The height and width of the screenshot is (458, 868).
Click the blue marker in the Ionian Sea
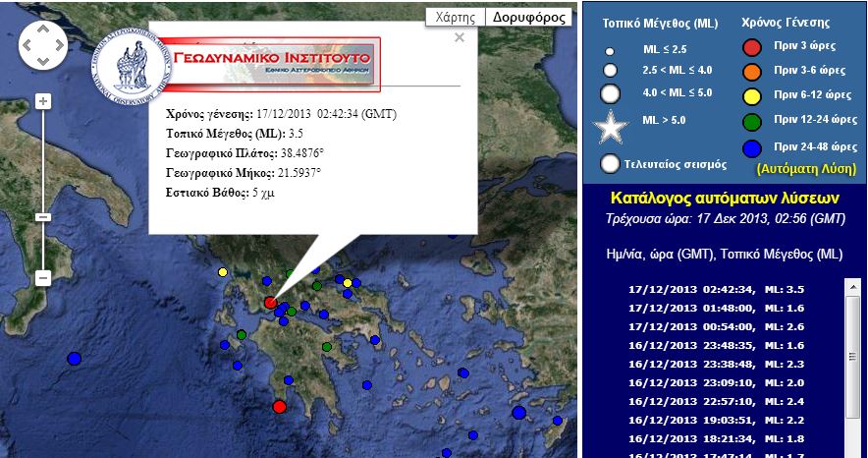[74, 359]
